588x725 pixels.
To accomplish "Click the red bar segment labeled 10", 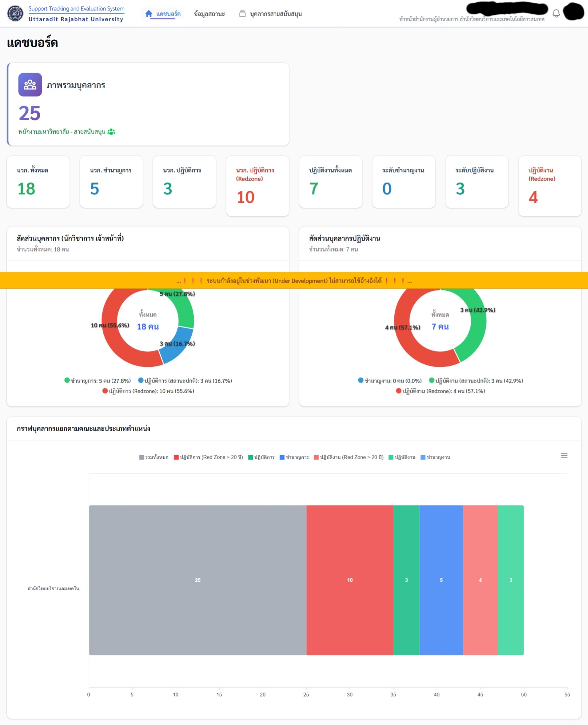I will [349, 580].
